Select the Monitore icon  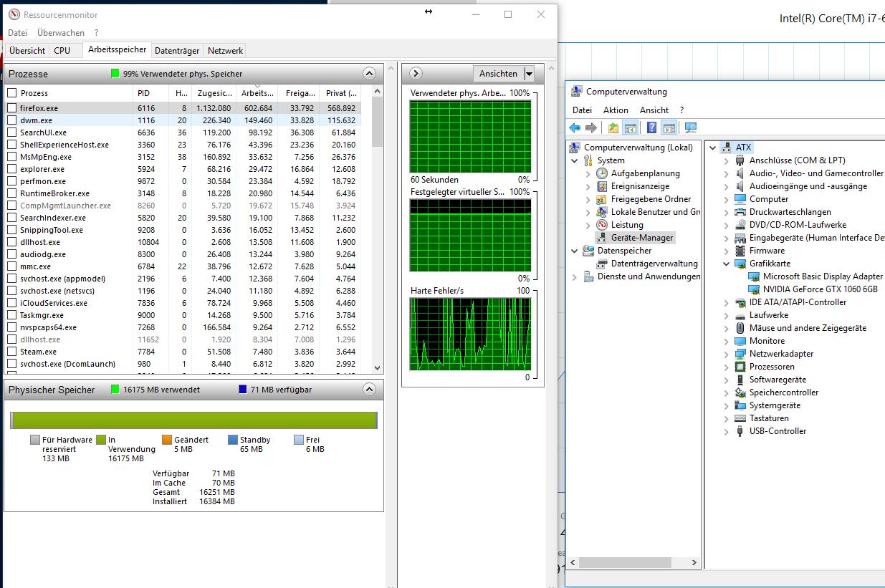point(740,341)
